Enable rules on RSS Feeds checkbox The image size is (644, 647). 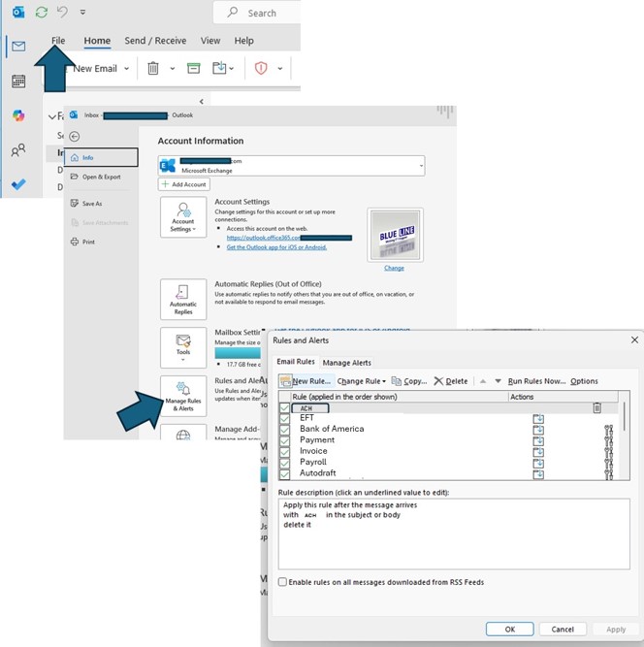(x=283, y=582)
